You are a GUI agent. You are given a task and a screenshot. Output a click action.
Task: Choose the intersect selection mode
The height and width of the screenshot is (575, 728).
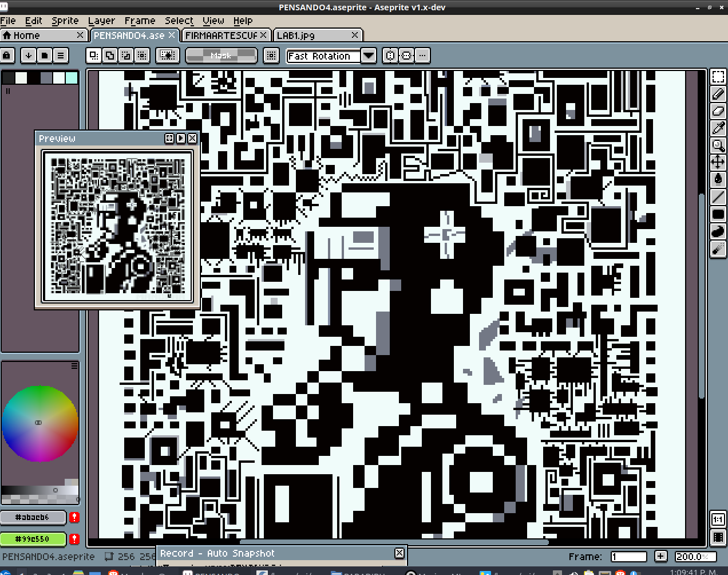tap(142, 56)
